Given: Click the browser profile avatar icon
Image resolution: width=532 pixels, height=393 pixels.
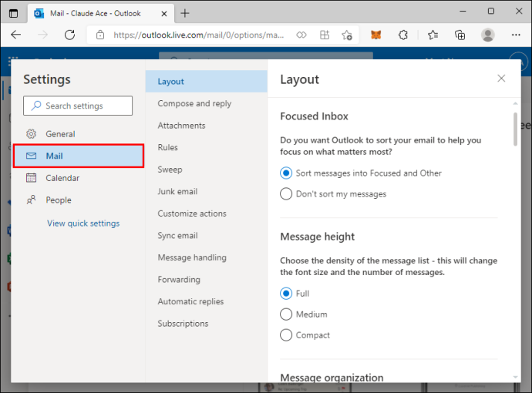Looking at the screenshot, I should pos(487,35).
